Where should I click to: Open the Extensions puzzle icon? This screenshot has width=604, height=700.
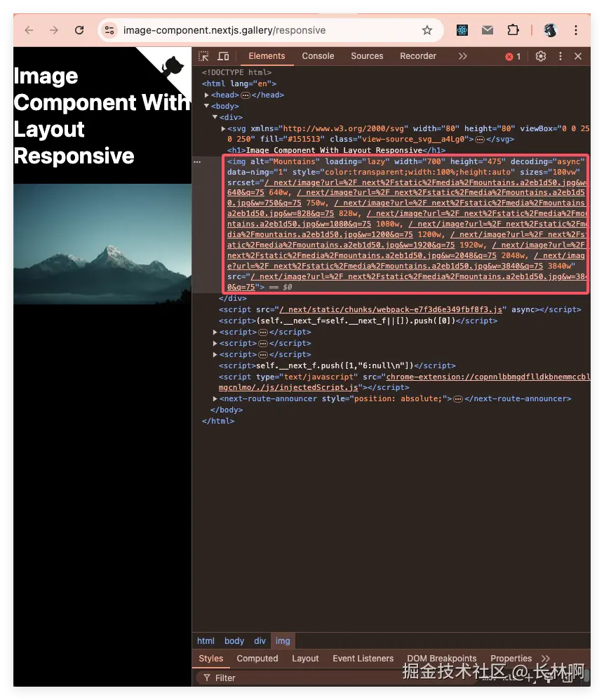click(x=513, y=30)
